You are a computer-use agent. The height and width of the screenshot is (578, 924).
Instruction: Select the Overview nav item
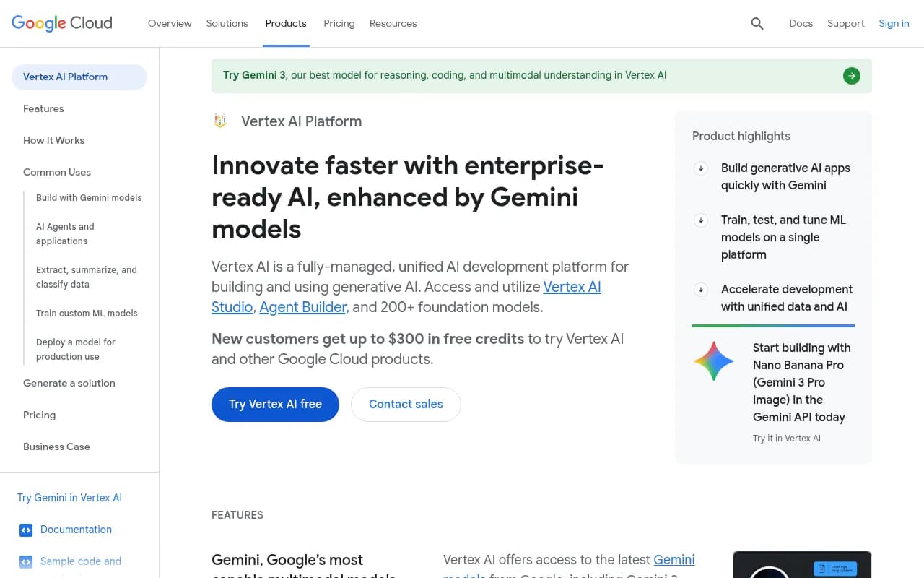tap(170, 23)
